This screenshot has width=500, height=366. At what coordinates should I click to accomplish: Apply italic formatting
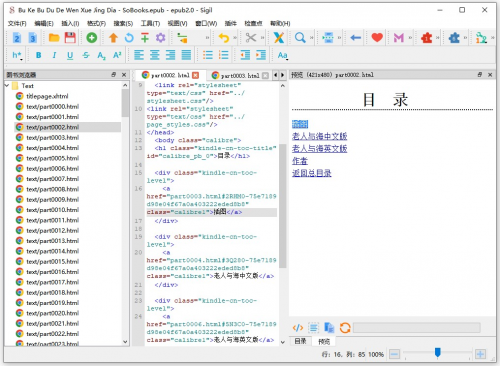(x=54, y=55)
